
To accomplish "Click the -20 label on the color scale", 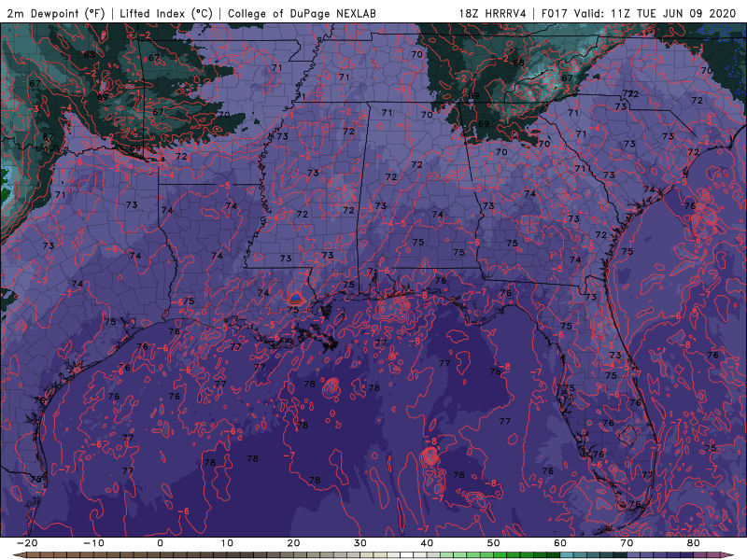I will click(x=27, y=543).
